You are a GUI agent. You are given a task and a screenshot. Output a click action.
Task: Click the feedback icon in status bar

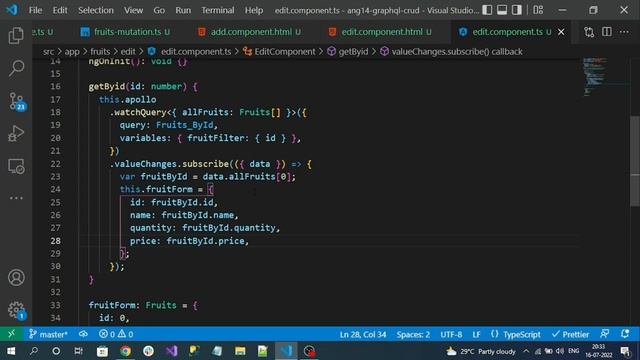click(604, 334)
